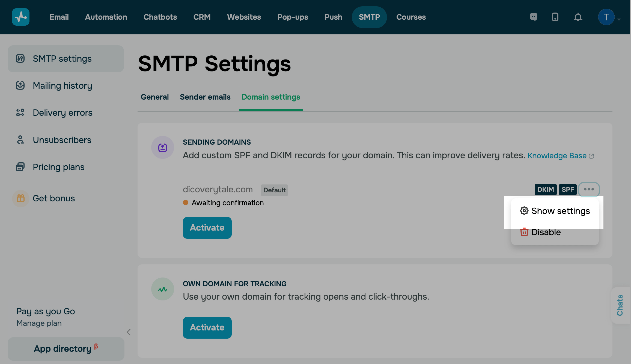Open the chat messages icon in header

[533, 17]
